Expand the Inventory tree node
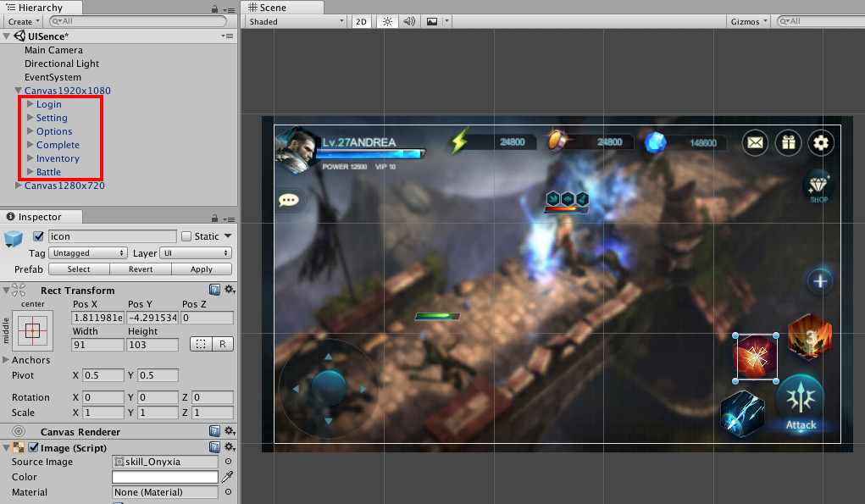This screenshot has height=504, width=865. click(x=30, y=158)
